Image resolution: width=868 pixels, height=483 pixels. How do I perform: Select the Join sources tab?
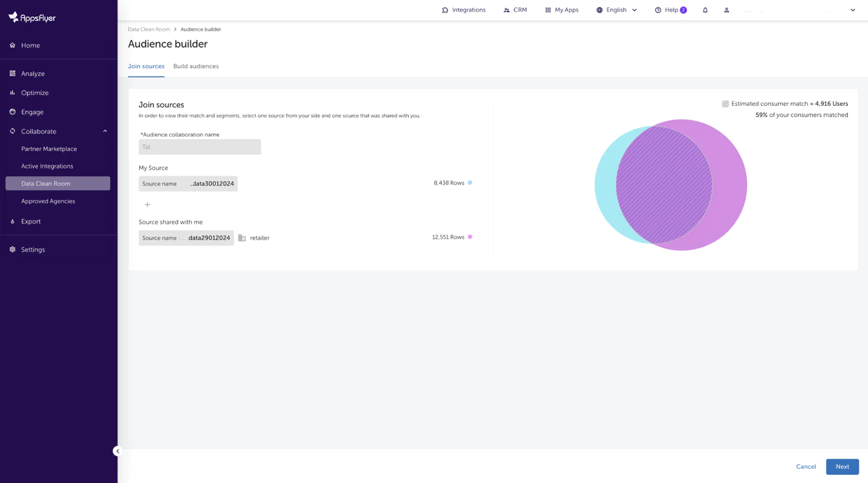[x=146, y=66]
